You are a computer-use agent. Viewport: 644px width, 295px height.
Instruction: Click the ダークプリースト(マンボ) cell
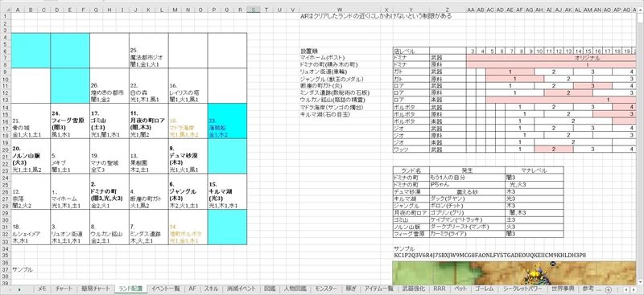pos(467,226)
